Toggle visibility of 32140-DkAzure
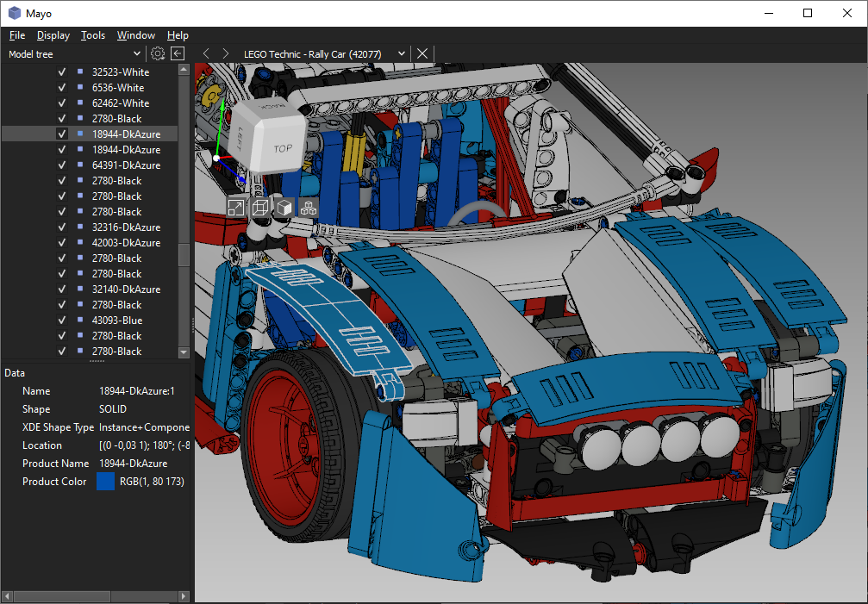Screen dimensions: 868x604 click(x=61, y=289)
